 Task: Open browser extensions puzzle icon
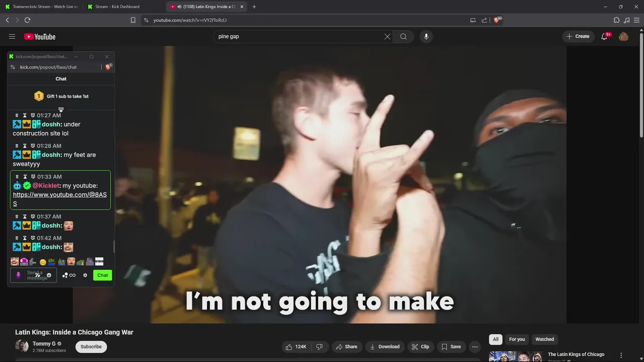(x=616, y=20)
